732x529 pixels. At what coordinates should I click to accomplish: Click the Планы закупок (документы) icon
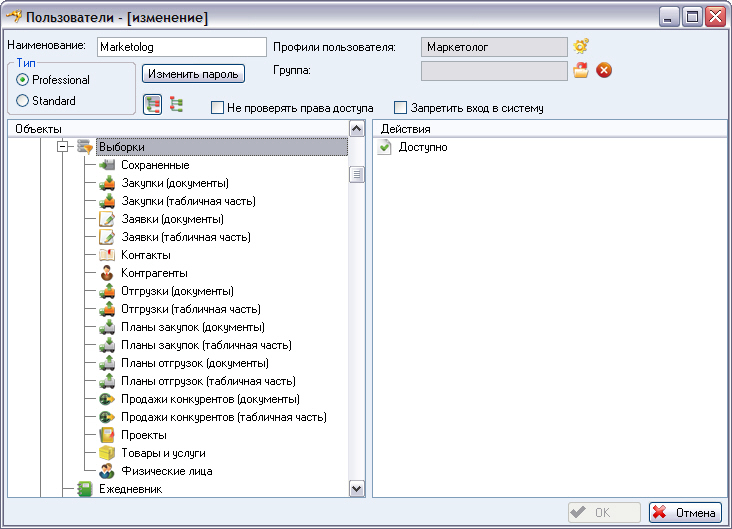coord(107,327)
